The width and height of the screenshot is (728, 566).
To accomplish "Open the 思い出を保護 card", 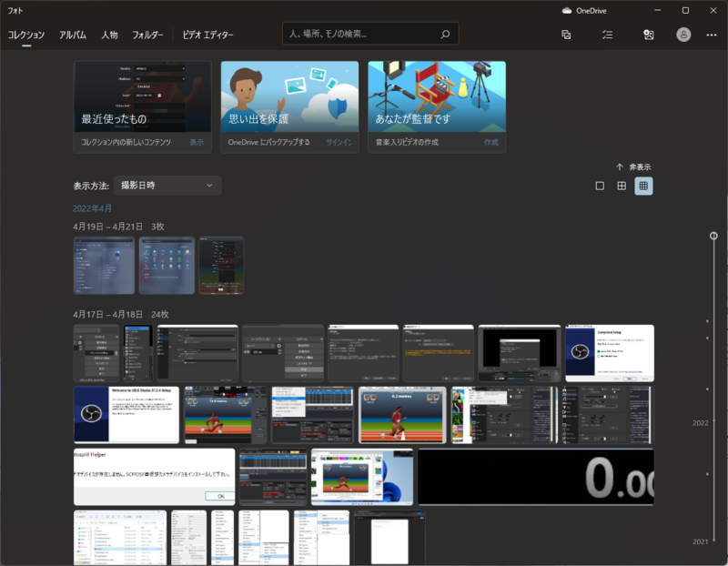I will point(289,106).
